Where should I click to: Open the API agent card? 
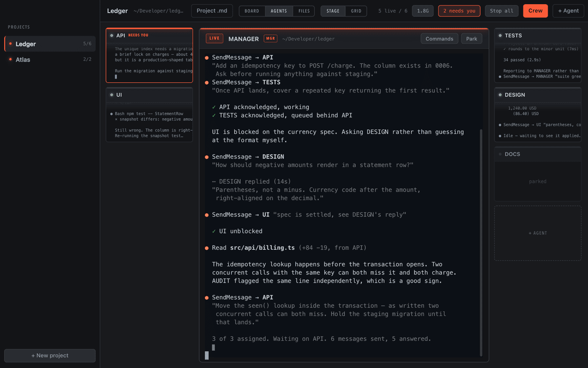pos(150,56)
